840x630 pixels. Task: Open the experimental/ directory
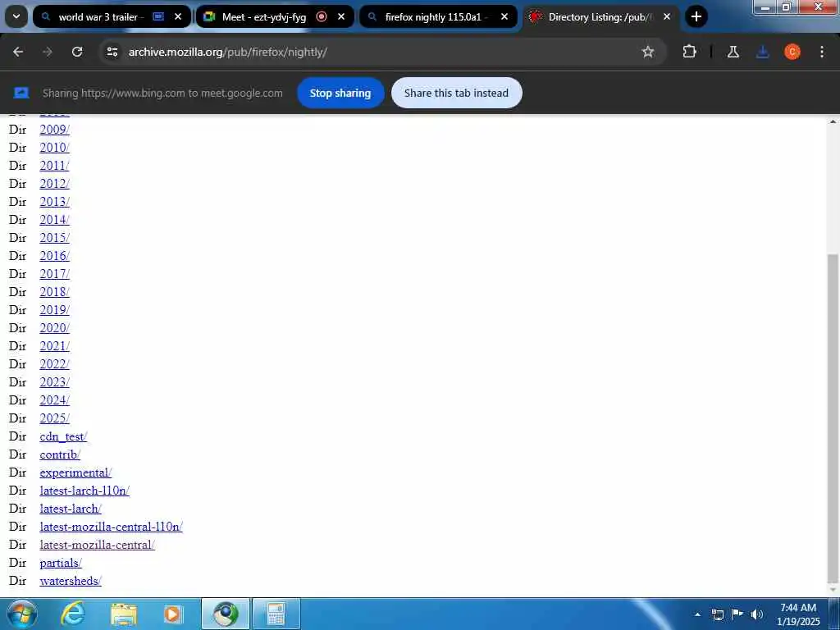point(75,472)
